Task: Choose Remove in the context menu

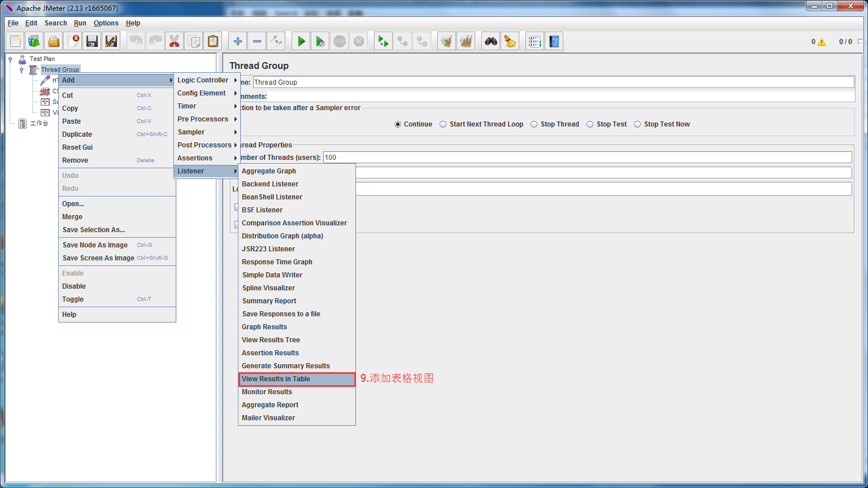Action: (x=117, y=160)
